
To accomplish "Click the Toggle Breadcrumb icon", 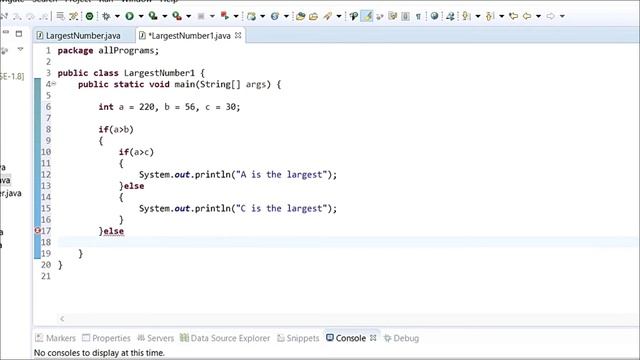I will click(x=353, y=16).
